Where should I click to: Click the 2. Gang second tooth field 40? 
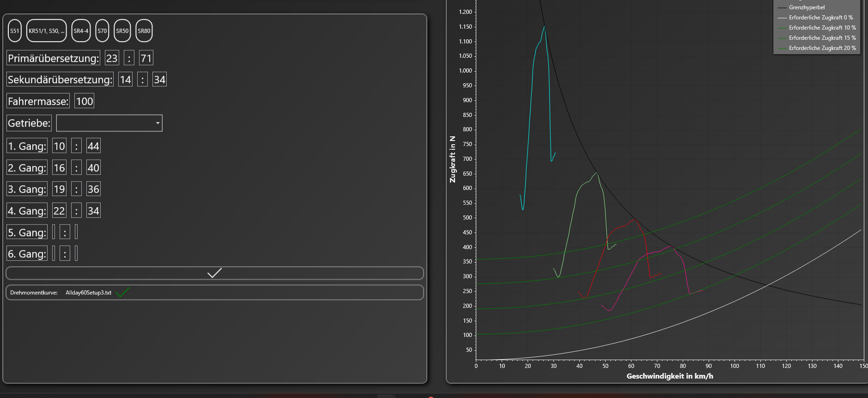(x=93, y=168)
